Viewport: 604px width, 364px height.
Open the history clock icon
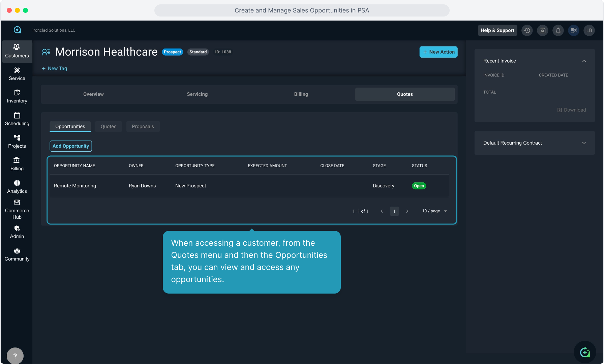[x=527, y=30]
